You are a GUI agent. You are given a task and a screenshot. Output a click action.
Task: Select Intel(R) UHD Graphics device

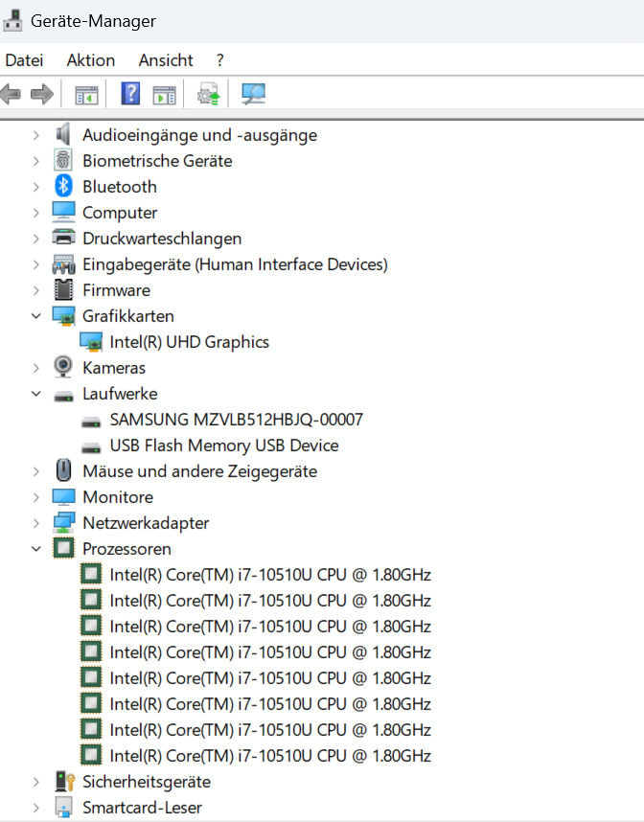(190, 342)
